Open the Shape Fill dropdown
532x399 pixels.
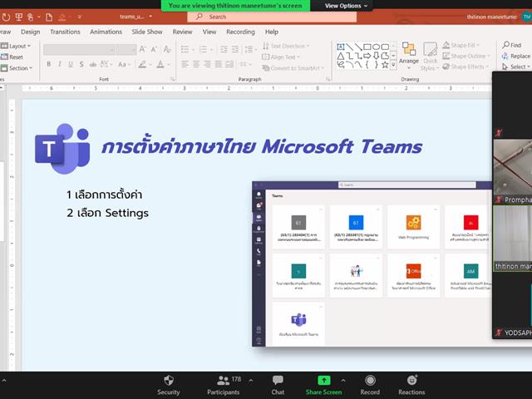461,45
